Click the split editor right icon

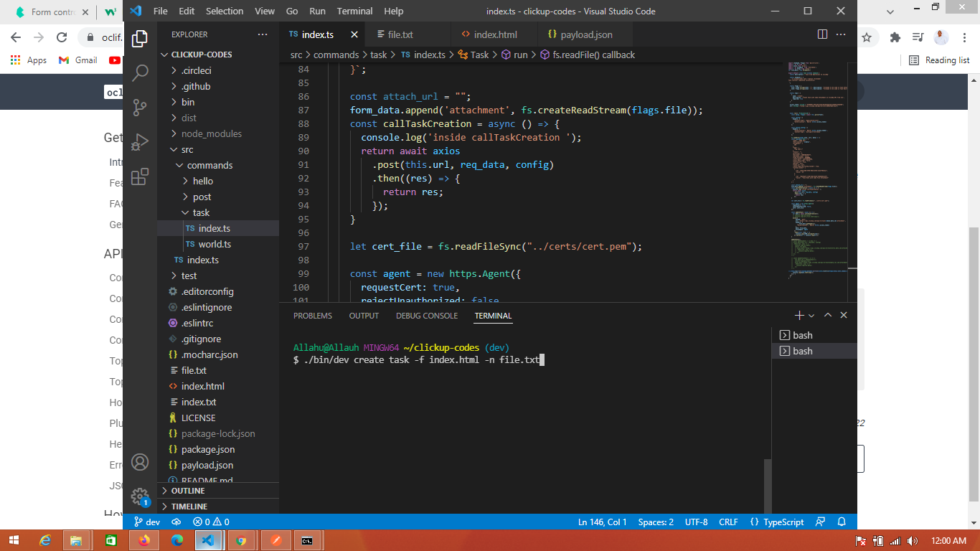tap(823, 34)
